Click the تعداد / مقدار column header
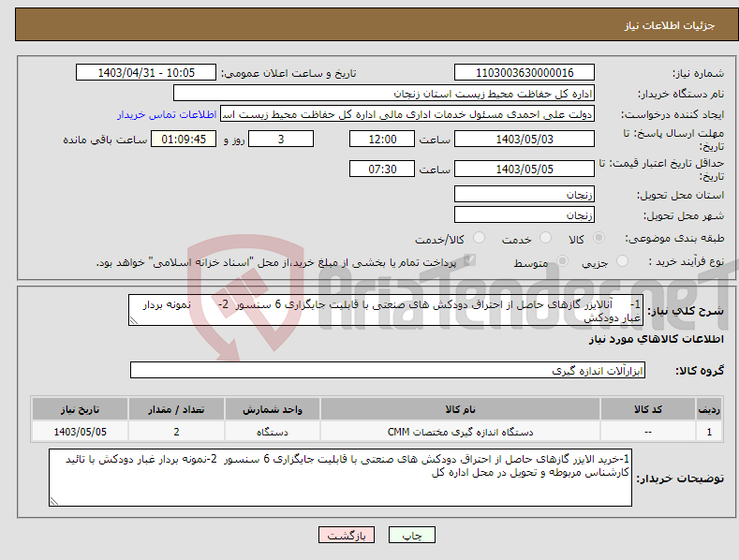The height and width of the screenshot is (560, 739). click(176, 409)
